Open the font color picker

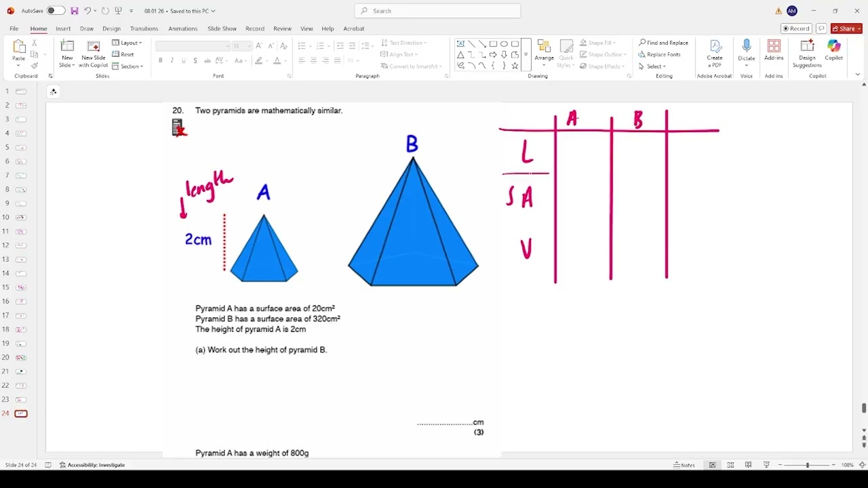point(278,60)
